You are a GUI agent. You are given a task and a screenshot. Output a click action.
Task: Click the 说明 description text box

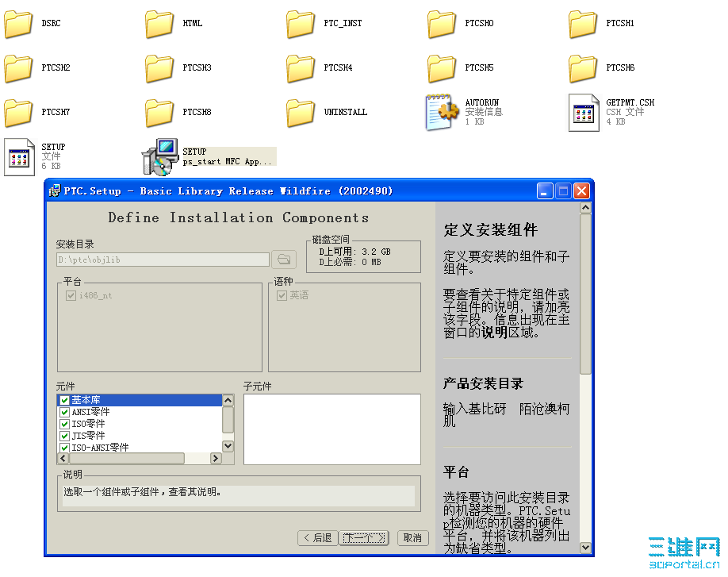[x=239, y=496]
